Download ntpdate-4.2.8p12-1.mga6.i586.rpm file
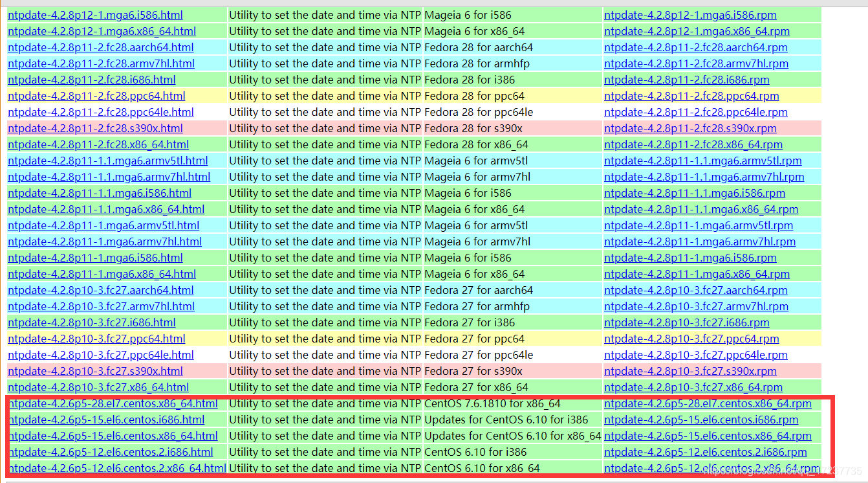 pyautogui.click(x=690, y=15)
